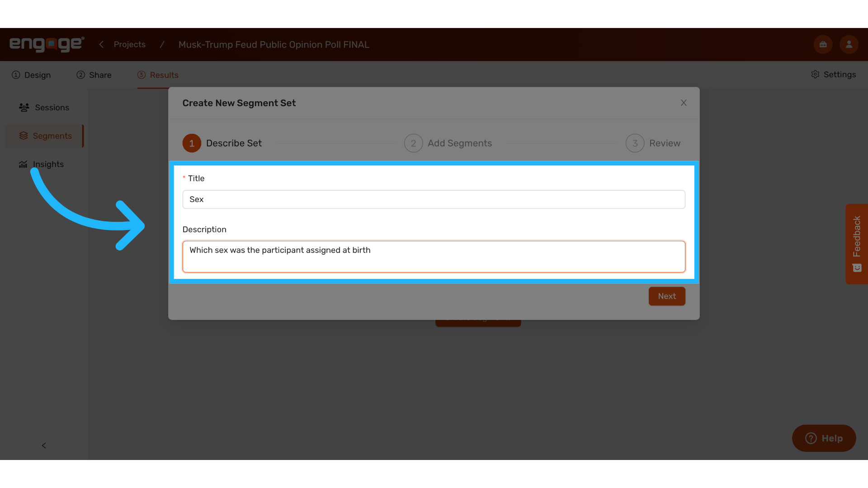
Task: Click the Insights chart icon
Action: [x=23, y=164]
